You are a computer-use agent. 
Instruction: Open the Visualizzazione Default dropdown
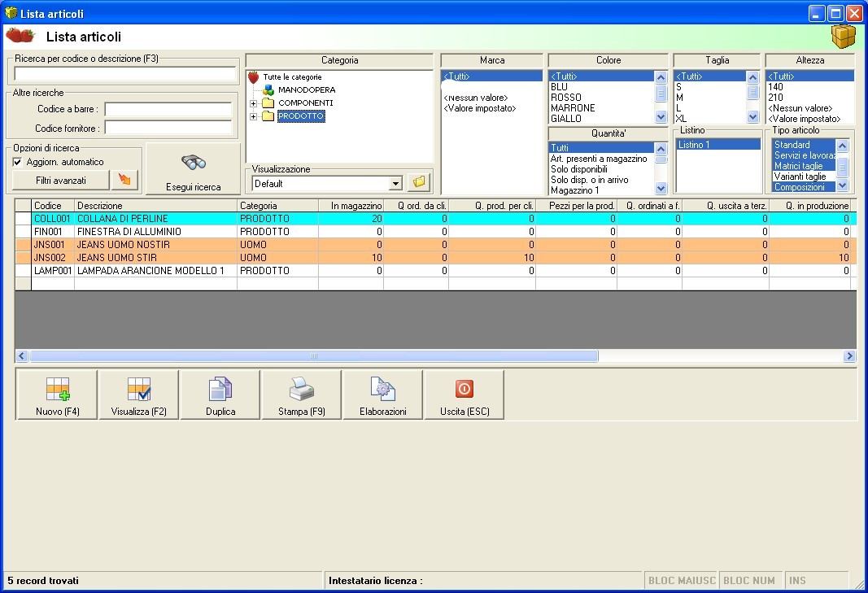(x=395, y=184)
